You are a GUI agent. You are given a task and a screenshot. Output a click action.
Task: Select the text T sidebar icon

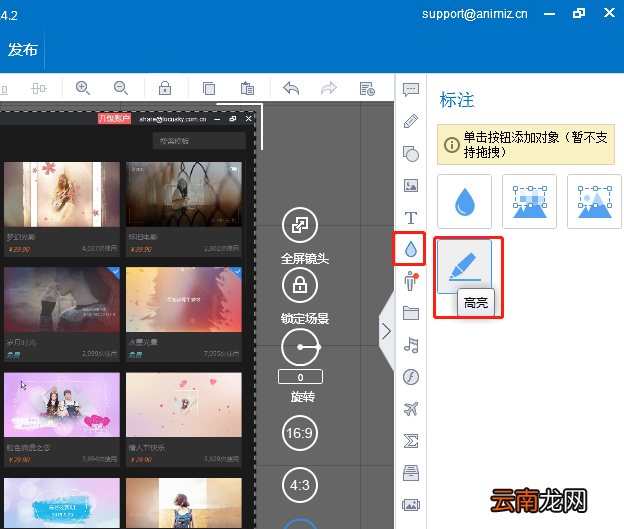coord(411,218)
